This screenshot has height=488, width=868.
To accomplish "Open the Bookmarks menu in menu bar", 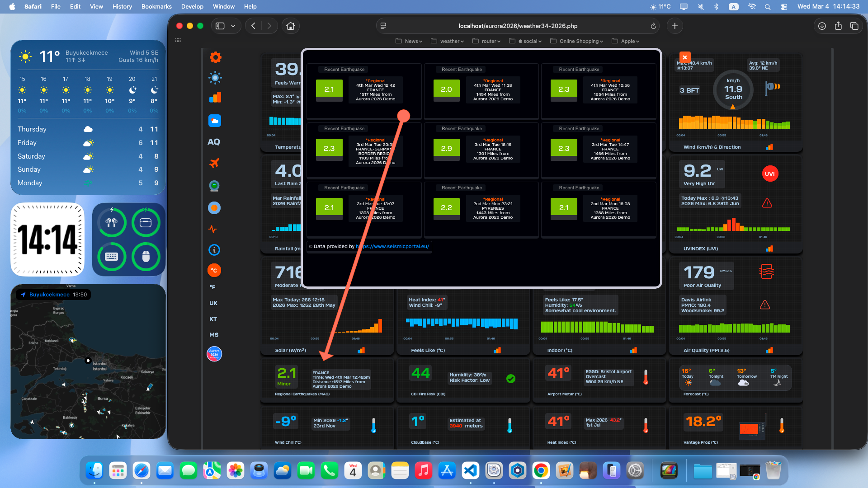I will point(156,6).
